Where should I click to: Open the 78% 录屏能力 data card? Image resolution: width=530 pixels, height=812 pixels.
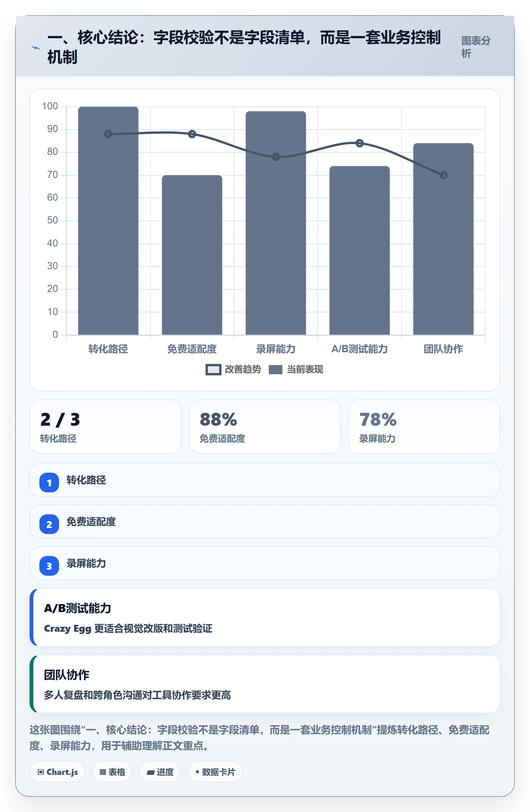point(424,426)
